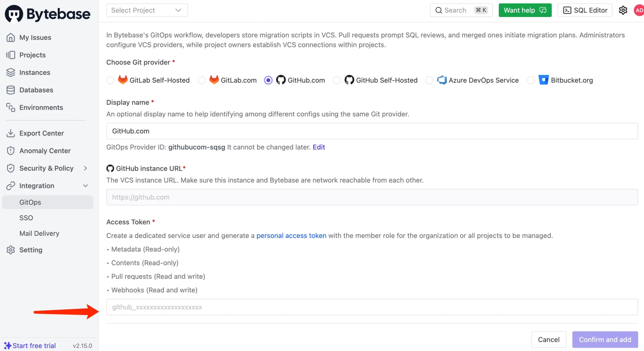Open Environments page label
This screenshot has width=644, height=351.
(x=41, y=107)
